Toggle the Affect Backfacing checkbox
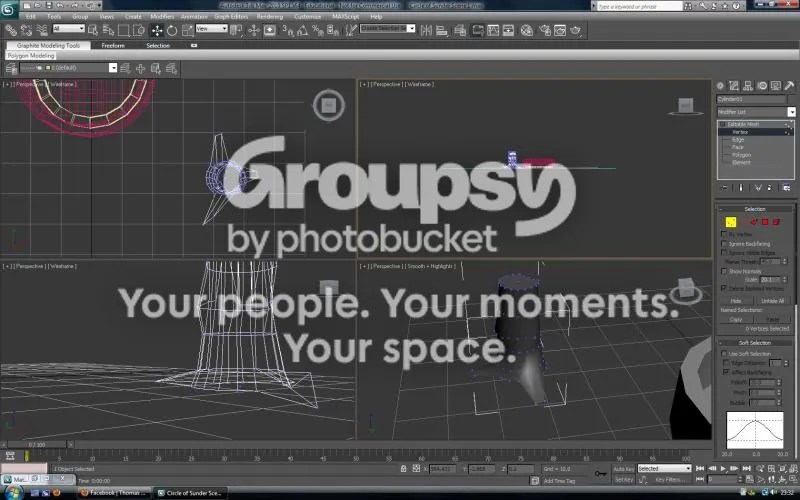 tap(727, 372)
